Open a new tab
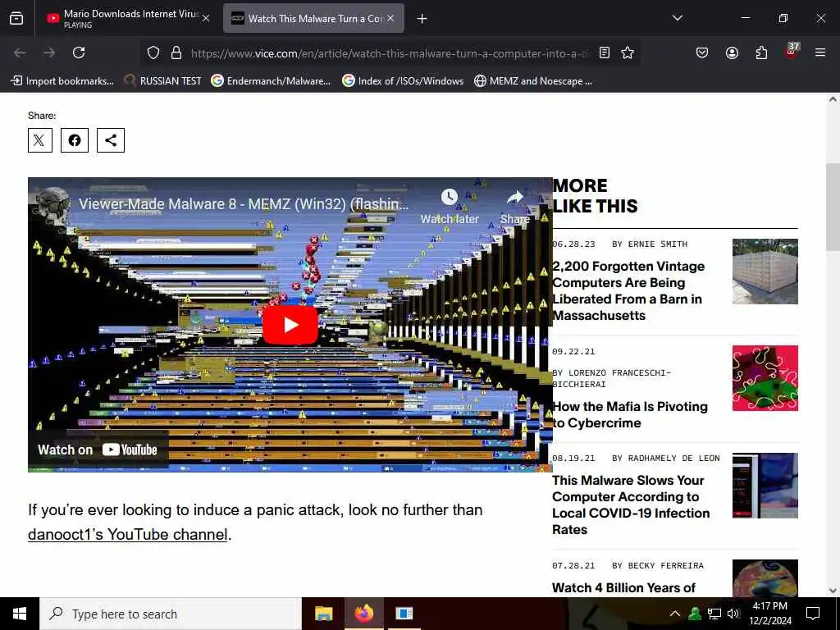The height and width of the screenshot is (630, 840). coord(422,19)
